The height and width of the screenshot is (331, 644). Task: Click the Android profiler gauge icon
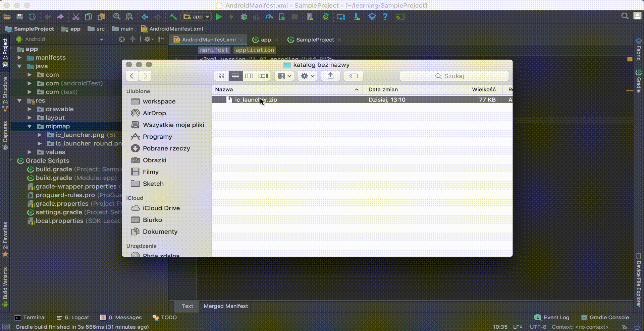[269, 17]
